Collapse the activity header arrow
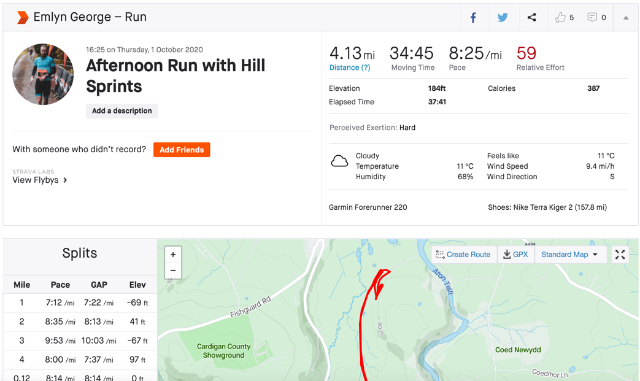 (x=625, y=18)
